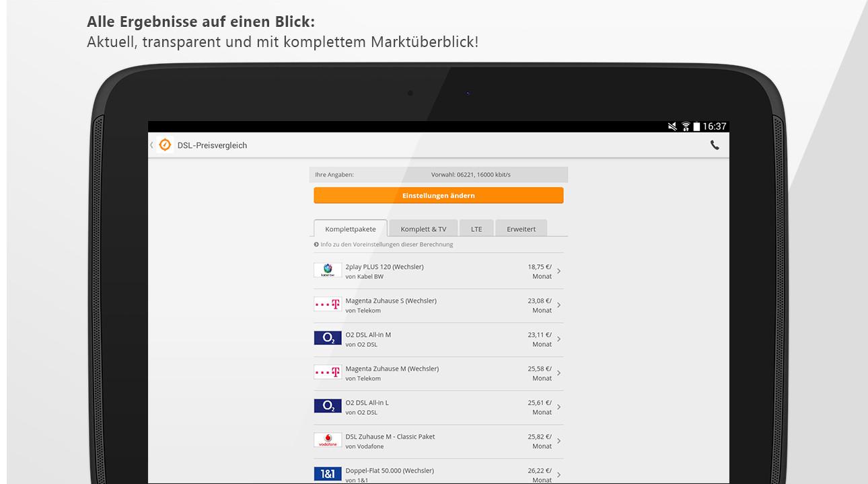Tap the Vorwahl: 06221, 16000 kbit/s text
Image resolution: width=868 pixels, height=484 pixels.
pyautogui.click(x=471, y=175)
